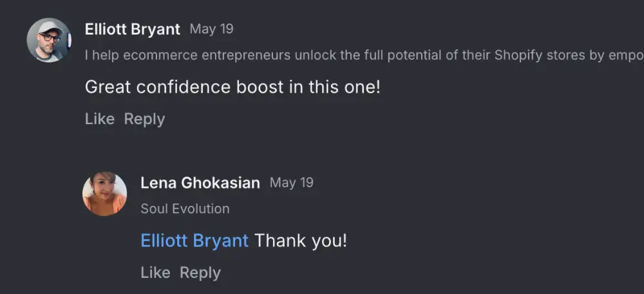Open Elliott Bryant's profile from comment author name
This screenshot has width=644, height=294.
coord(132,30)
